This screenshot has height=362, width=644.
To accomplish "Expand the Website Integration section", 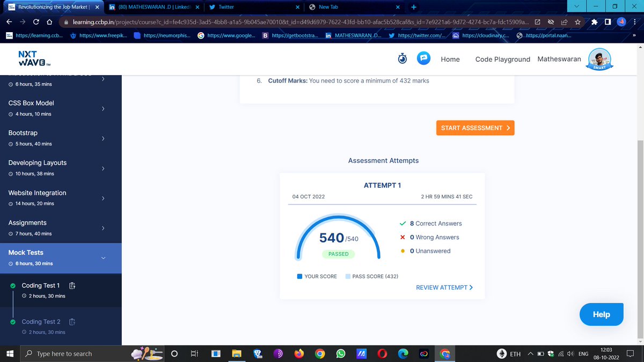I will (103, 198).
